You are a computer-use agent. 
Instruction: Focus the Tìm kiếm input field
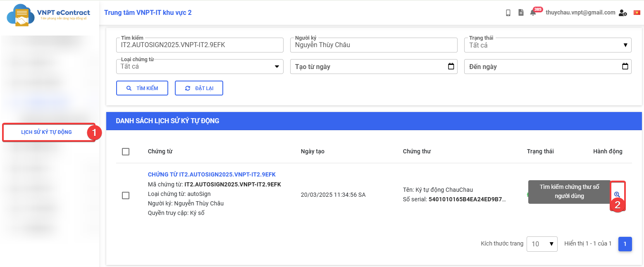(200, 45)
